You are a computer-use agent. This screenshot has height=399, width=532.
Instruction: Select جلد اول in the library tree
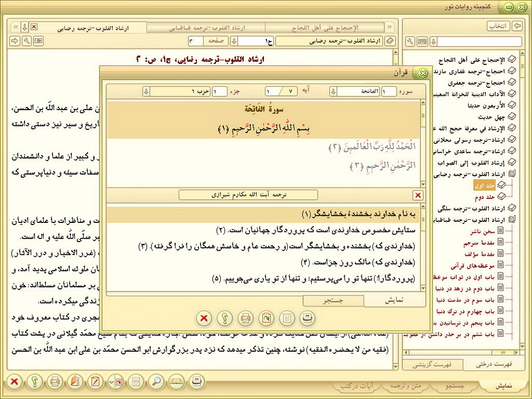pyautogui.click(x=485, y=186)
